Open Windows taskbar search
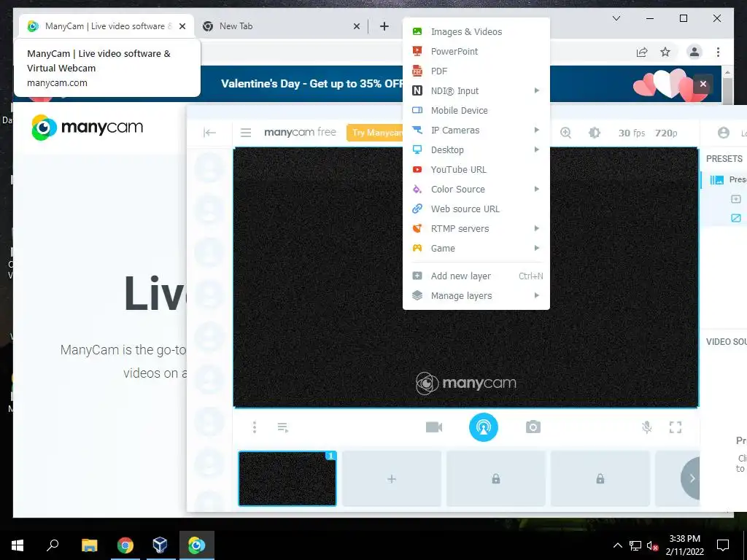747x560 pixels. coord(53,545)
